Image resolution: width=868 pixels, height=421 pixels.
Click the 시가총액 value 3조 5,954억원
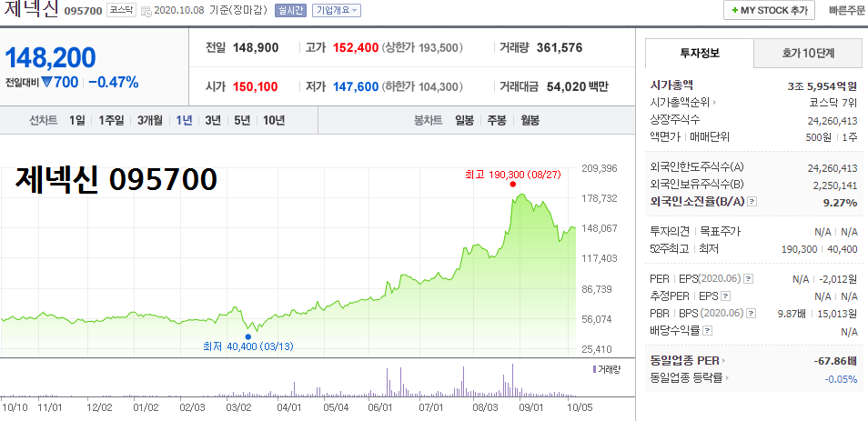pos(823,85)
